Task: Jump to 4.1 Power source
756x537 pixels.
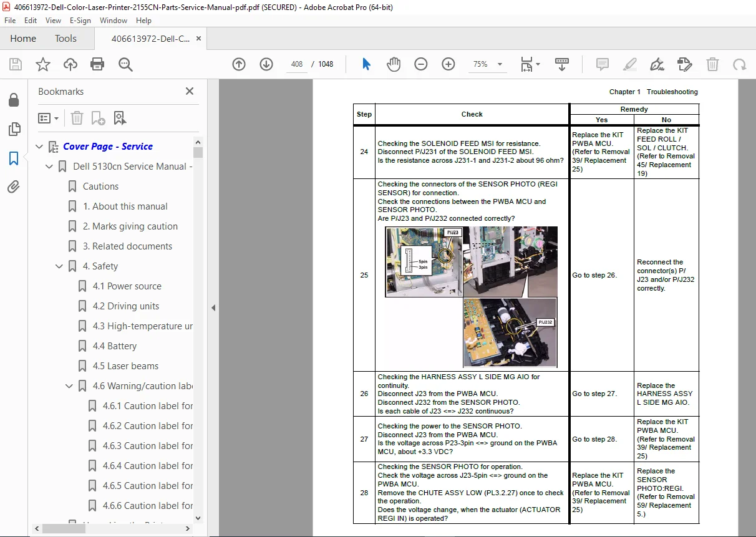Action: [x=127, y=286]
